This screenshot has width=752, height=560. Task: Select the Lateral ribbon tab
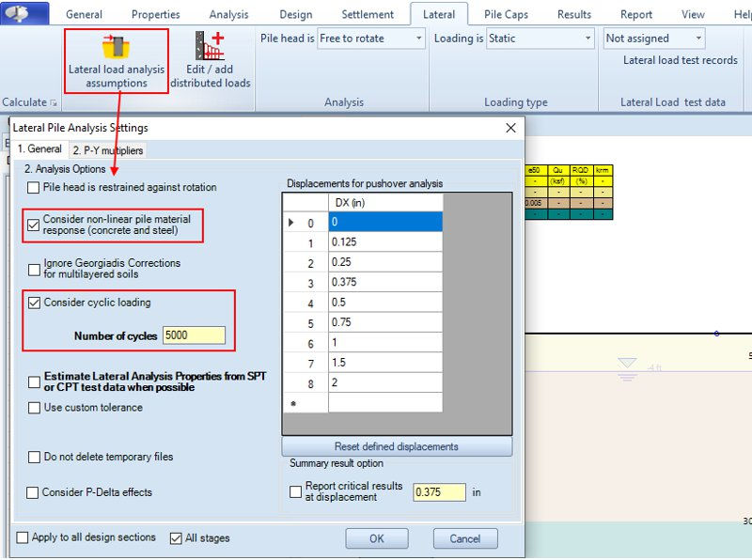(439, 14)
